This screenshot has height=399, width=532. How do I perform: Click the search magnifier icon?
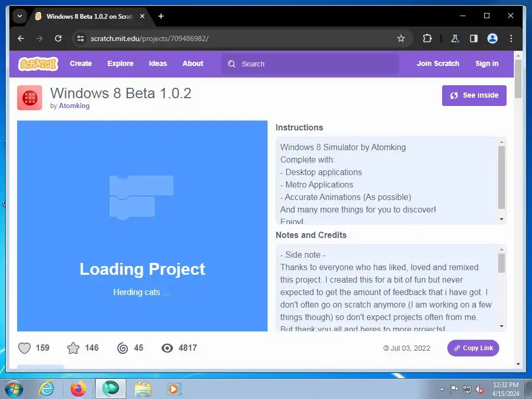tap(232, 64)
